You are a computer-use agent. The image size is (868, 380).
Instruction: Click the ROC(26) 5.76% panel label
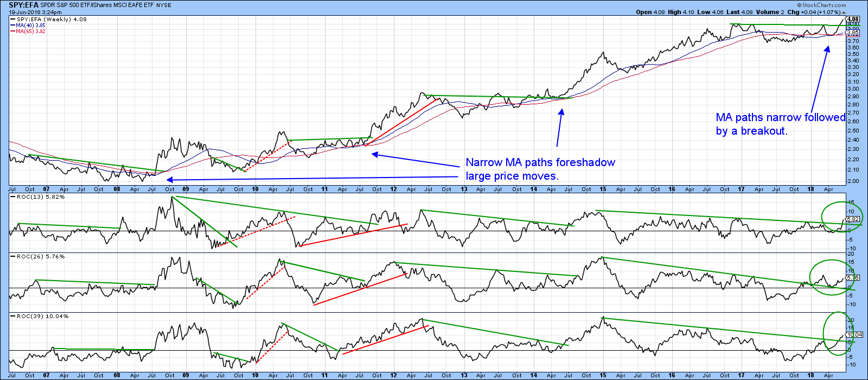pos(41,256)
